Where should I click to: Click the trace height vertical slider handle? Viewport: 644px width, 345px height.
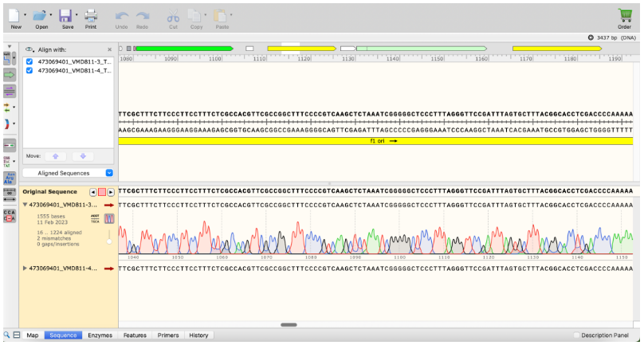pos(109,241)
